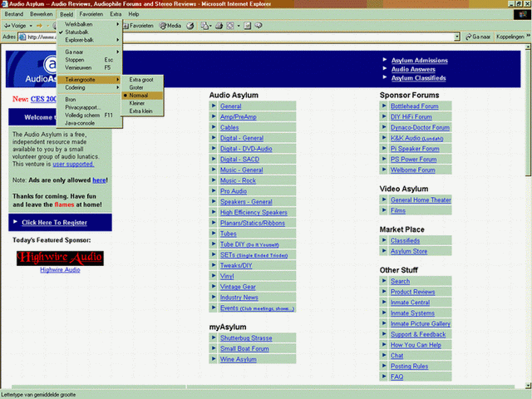Click the Click Here To Register link
This screenshot has height=399, width=532.
click(54, 223)
